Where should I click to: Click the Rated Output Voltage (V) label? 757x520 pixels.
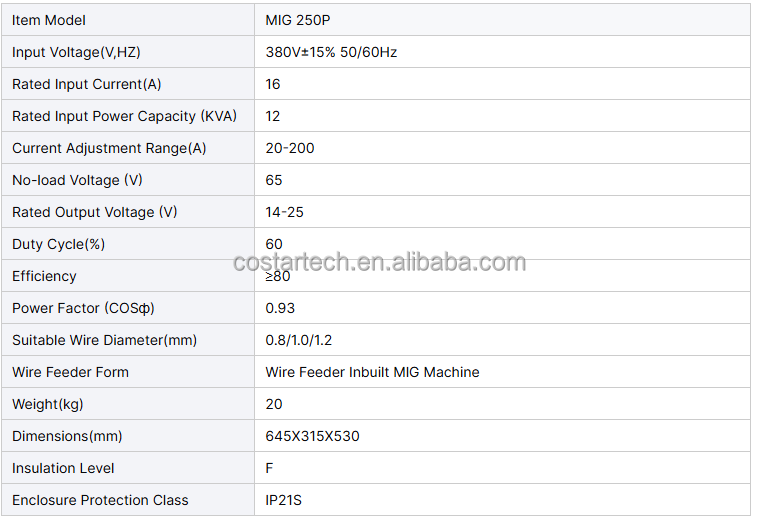click(x=95, y=212)
